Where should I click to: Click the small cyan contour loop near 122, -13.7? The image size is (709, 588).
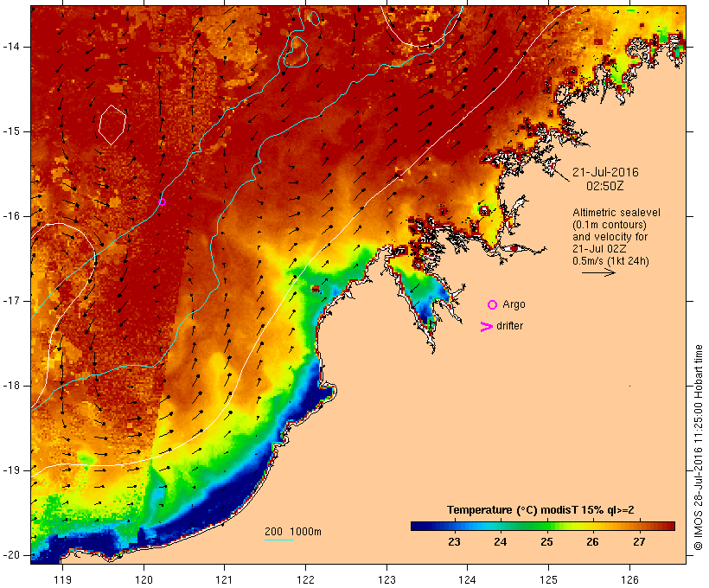tap(314, 18)
